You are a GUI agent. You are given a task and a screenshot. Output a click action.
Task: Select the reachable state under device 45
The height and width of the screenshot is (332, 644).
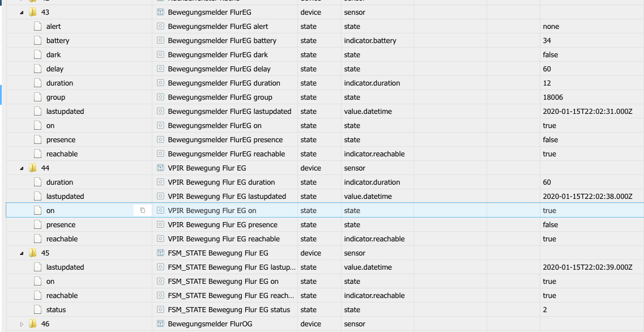62,295
